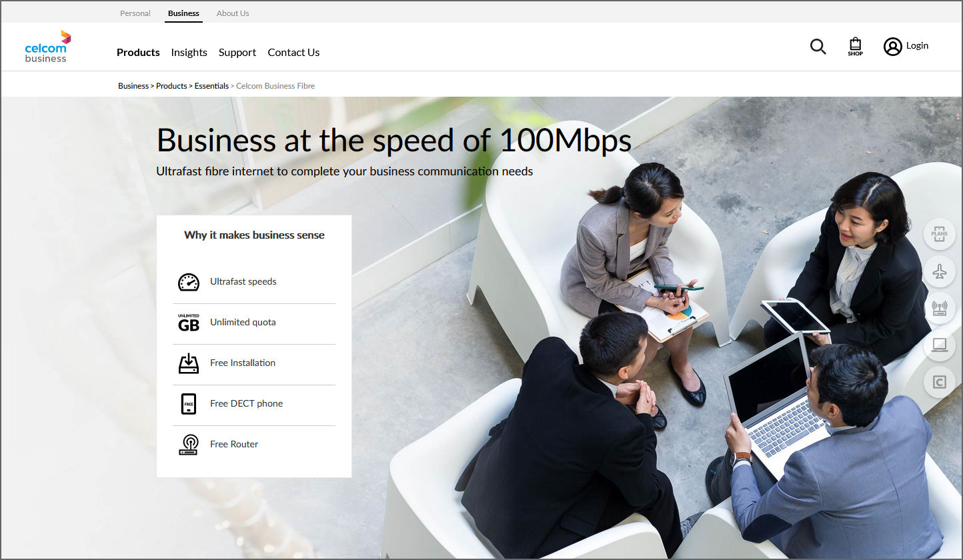Click the Essentials breadcrumb link
963x560 pixels.
pos(211,85)
